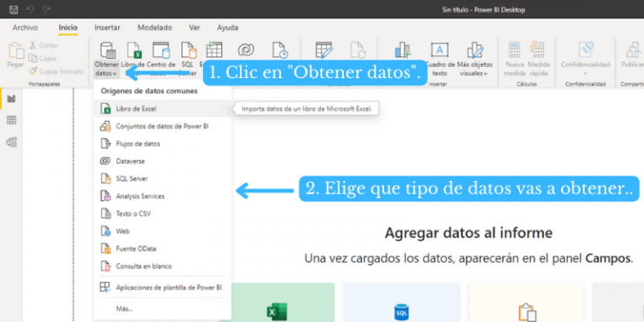Open the Modelado ribbon tab
Screen dimensions: 644x322
click(155, 28)
